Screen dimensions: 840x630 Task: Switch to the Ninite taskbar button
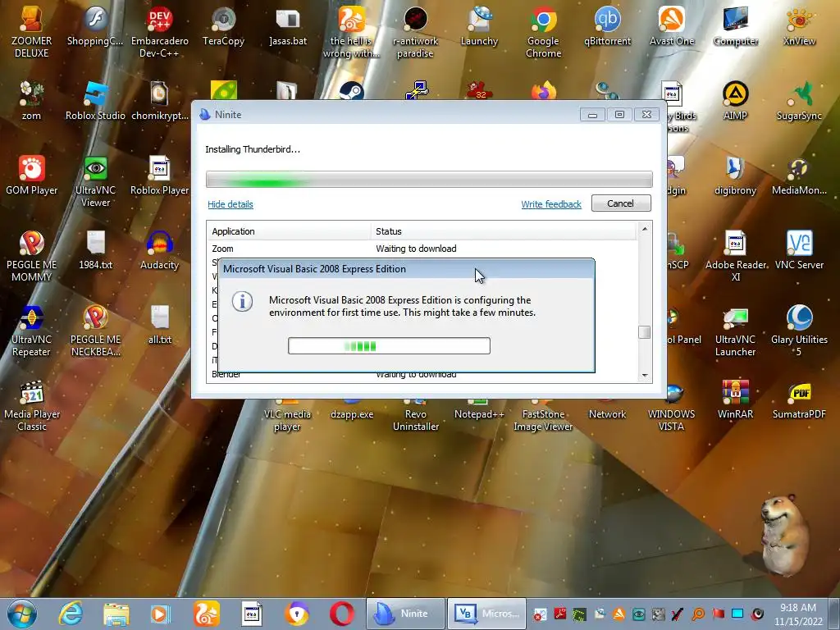coord(405,614)
